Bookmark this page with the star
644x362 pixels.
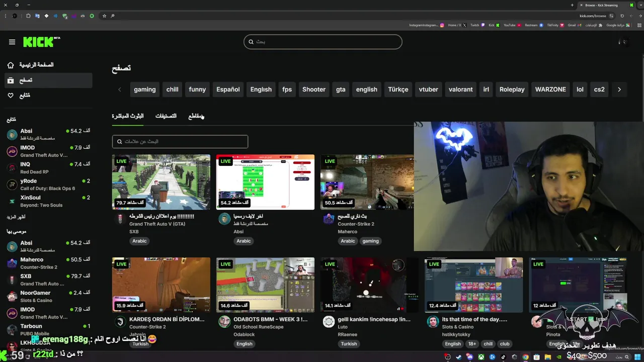tap(104, 16)
